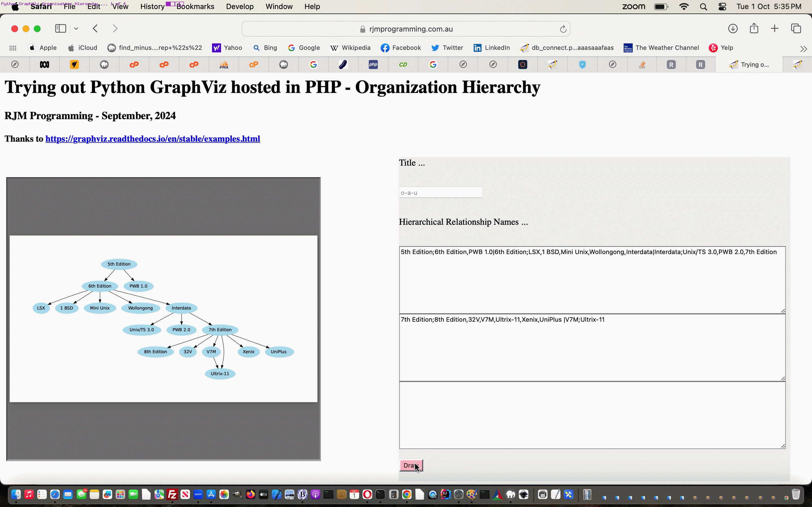Click the Title input field
The height and width of the screenshot is (507, 812).
440,192
